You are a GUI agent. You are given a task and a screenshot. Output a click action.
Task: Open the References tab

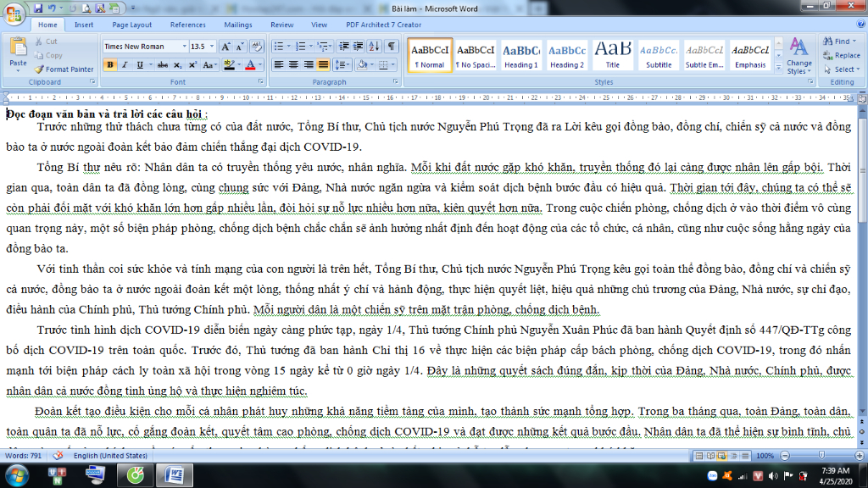pos(187,25)
